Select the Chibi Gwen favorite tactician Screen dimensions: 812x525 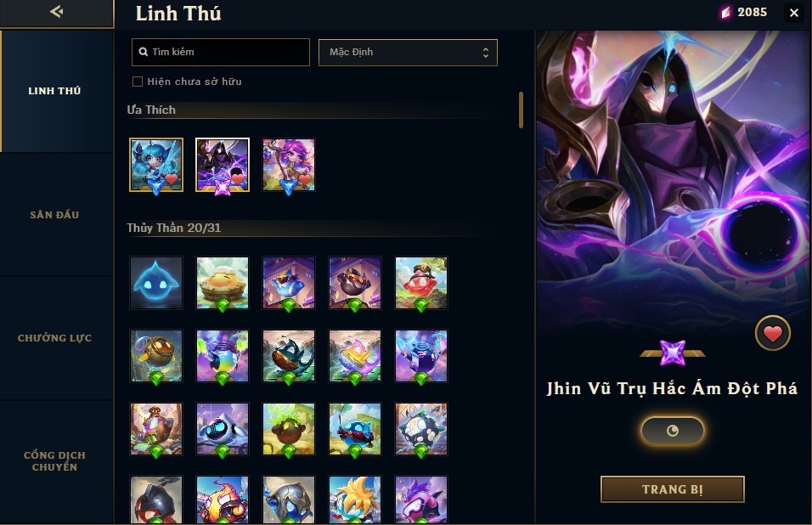[156, 165]
